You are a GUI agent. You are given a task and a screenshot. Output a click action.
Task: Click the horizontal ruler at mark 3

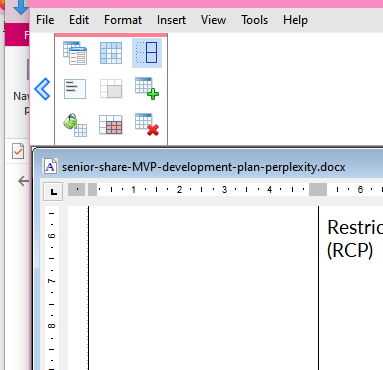pyautogui.click(x=224, y=190)
